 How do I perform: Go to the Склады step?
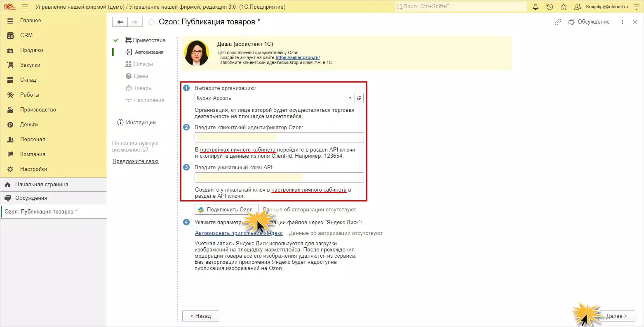tap(139, 64)
